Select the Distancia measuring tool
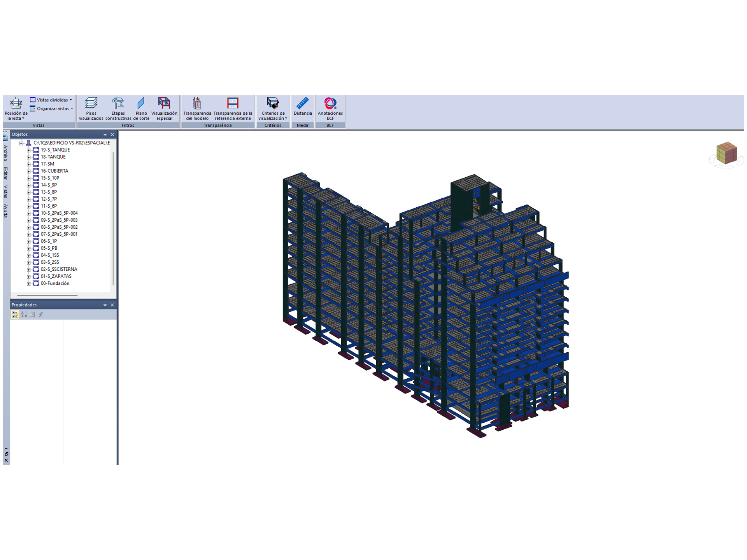The height and width of the screenshot is (560, 747). (x=303, y=107)
